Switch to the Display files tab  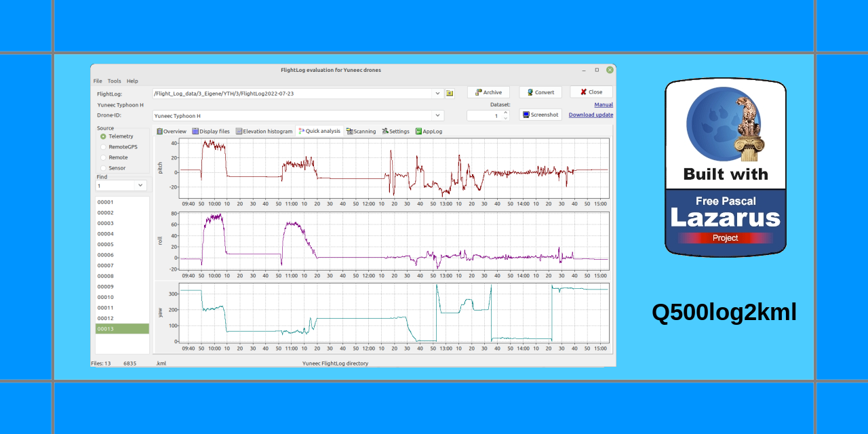pyautogui.click(x=211, y=132)
